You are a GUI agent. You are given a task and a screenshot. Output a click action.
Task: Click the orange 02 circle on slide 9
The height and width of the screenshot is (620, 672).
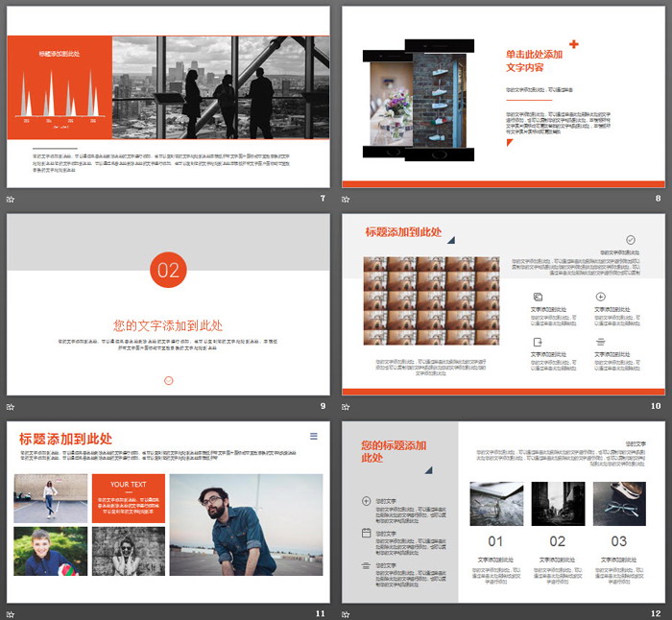(168, 270)
